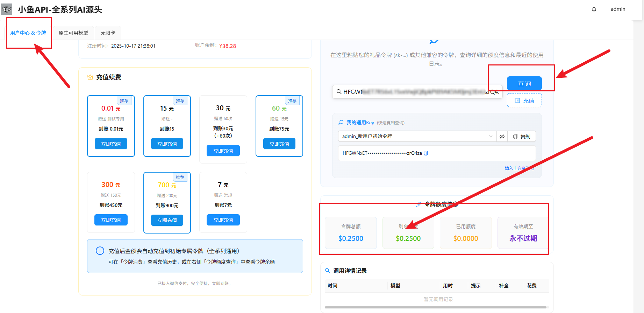Expand the admin_新用户初始令牌 dropdown

click(x=417, y=136)
